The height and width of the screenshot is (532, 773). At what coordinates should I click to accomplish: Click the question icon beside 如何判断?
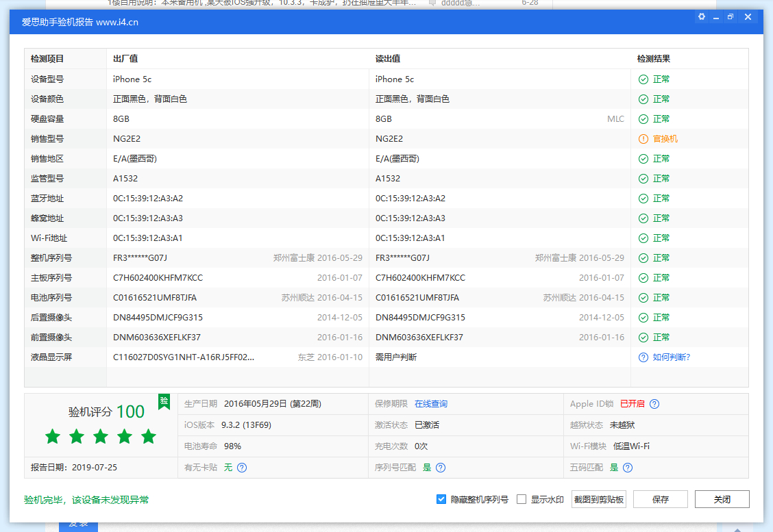coord(643,357)
